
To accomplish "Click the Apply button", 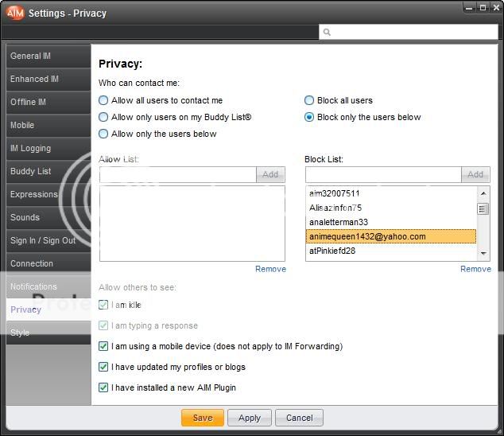I will pos(250,418).
